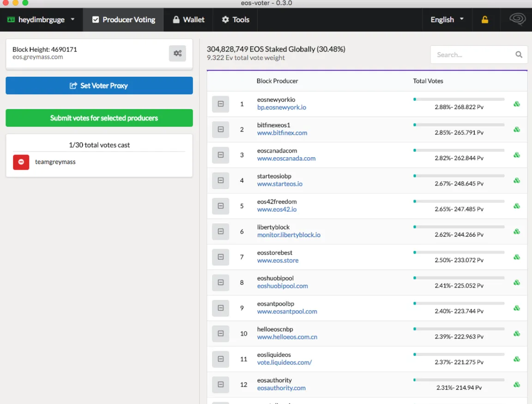The height and width of the screenshot is (404, 532).
Task: Open vote.liquideos.com/ link
Action: point(284,362)
